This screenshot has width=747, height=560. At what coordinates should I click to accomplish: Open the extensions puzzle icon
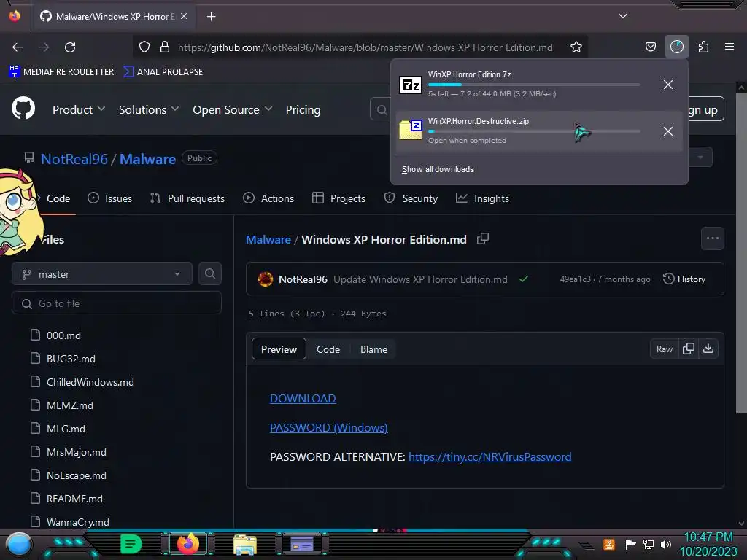[x=703, y=47]
